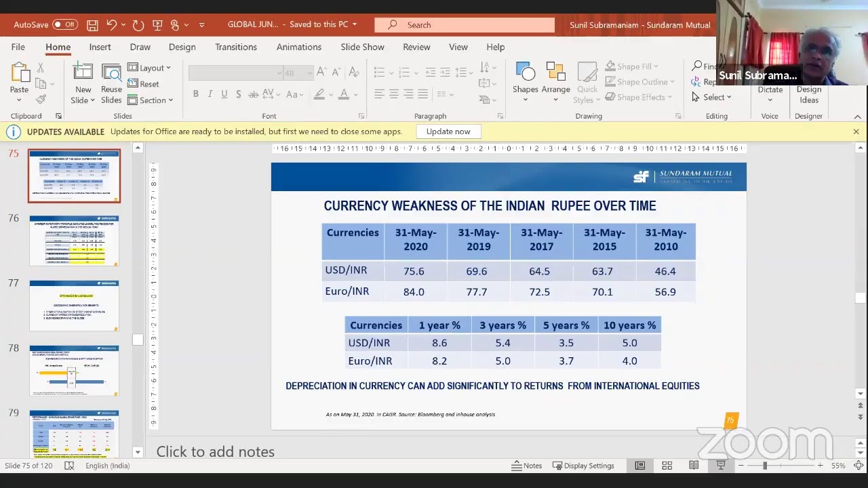Toggle italic formatting
This screenshot has height=488, width=868.
(210, 94)
